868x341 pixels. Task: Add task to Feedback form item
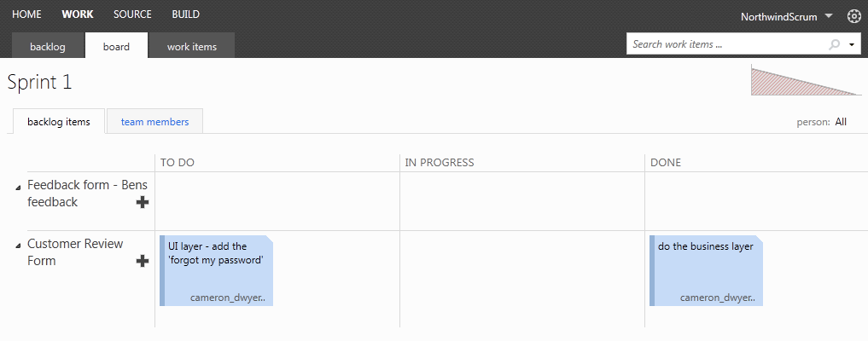[143, 202]
